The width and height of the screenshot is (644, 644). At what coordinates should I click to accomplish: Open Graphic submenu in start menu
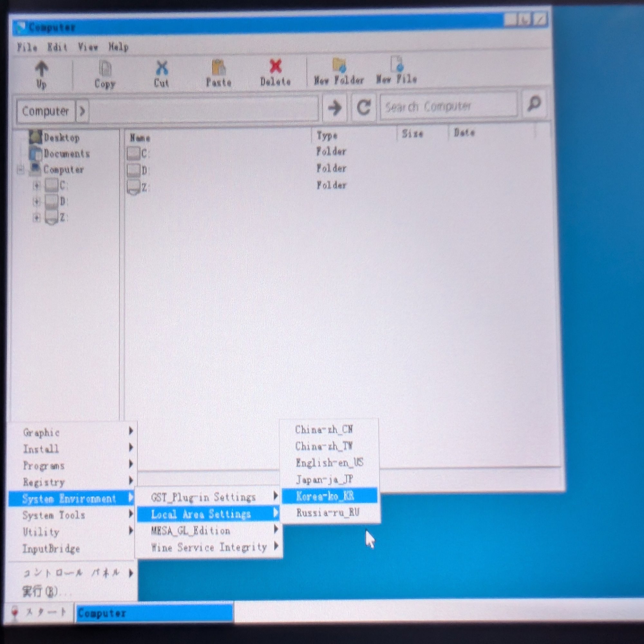pos(72,433)
